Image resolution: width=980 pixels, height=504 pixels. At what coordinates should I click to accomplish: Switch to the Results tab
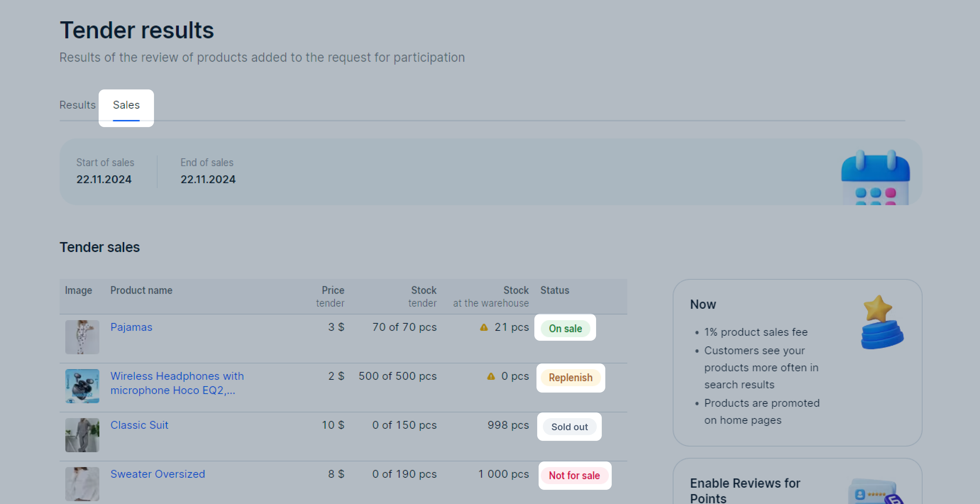point(77,105)
